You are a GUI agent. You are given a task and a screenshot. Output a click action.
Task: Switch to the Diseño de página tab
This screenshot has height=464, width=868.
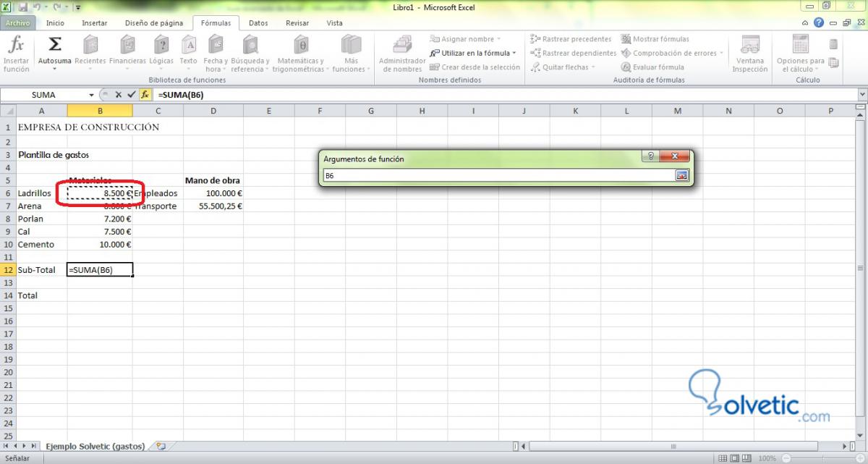(x=153, y=23)
